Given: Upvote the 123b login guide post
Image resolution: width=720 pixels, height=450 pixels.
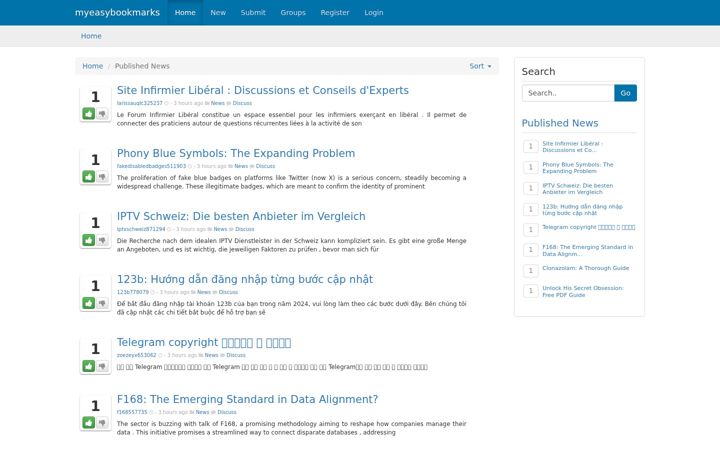Looking at the screenshot, I should (x=89, y=303).
